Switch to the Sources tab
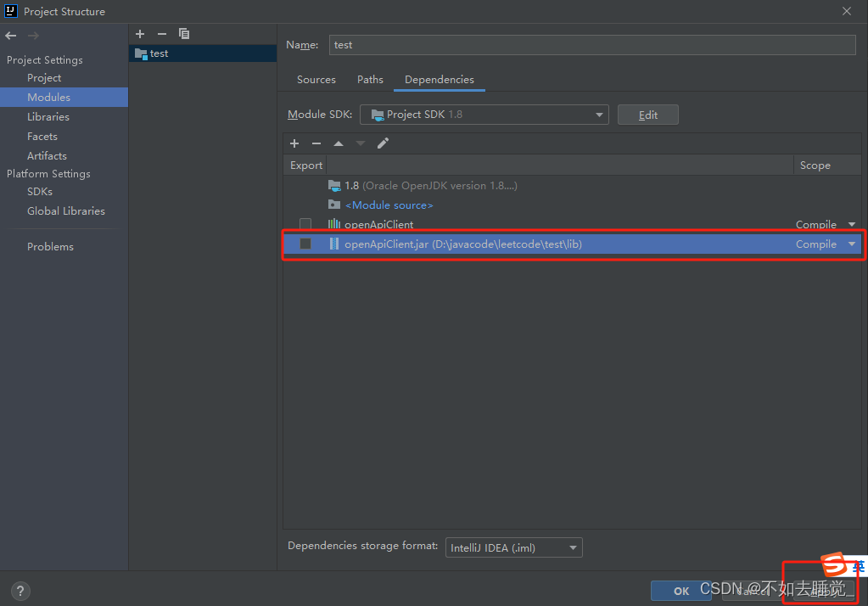 (x=316, y=79)
